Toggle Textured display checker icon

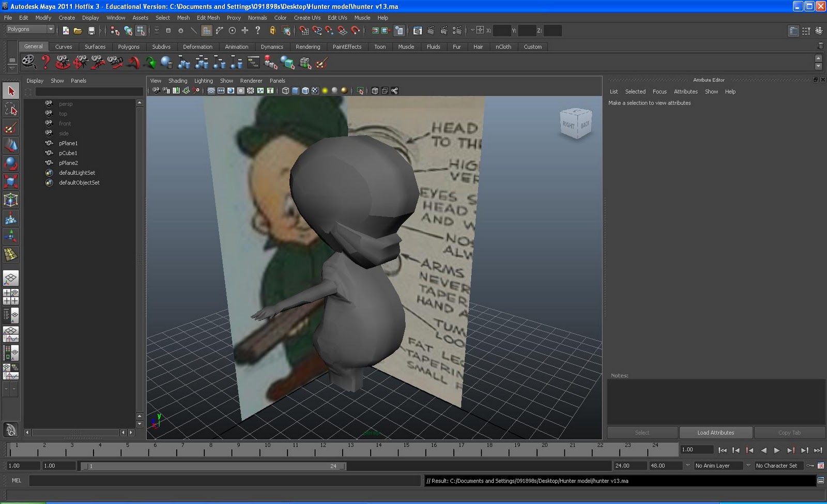(315, 90)
